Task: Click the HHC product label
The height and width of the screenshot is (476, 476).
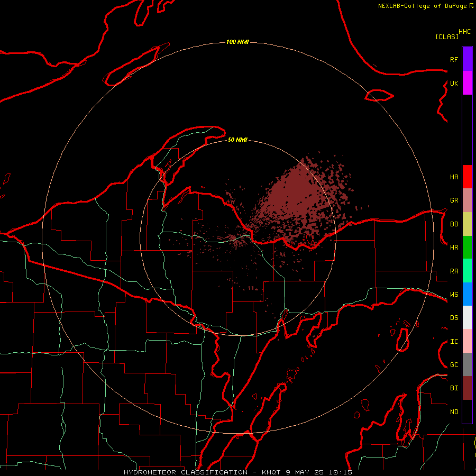Action: tap(465, 32)
